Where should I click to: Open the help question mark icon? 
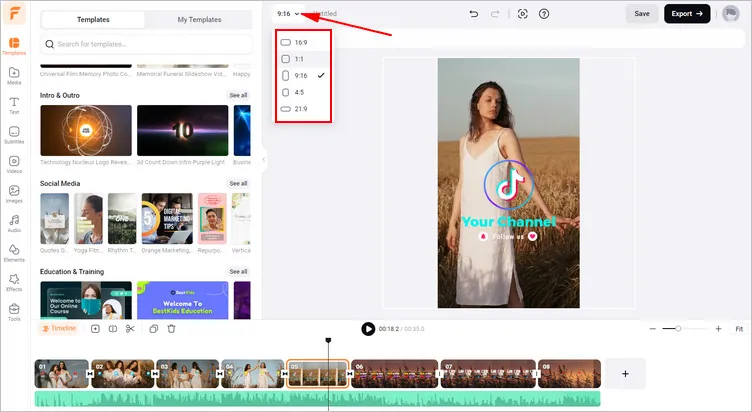click(544, 14)
